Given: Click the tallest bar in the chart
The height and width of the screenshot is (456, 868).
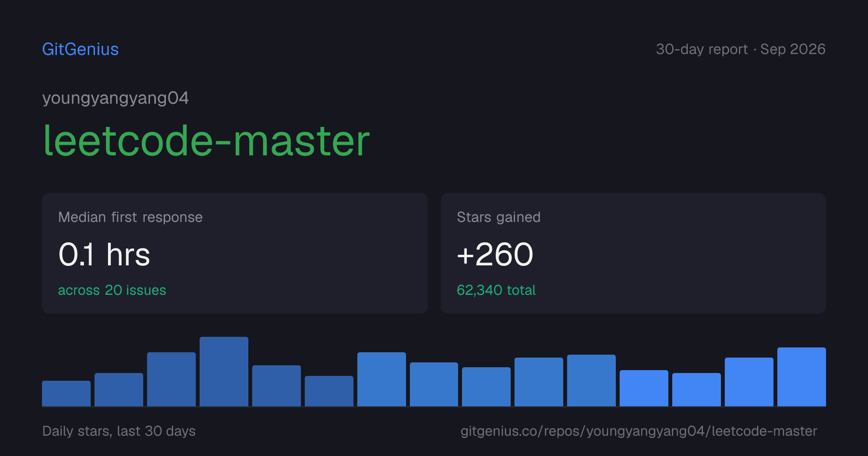Looking at the screenshot, I should (224, 372).
